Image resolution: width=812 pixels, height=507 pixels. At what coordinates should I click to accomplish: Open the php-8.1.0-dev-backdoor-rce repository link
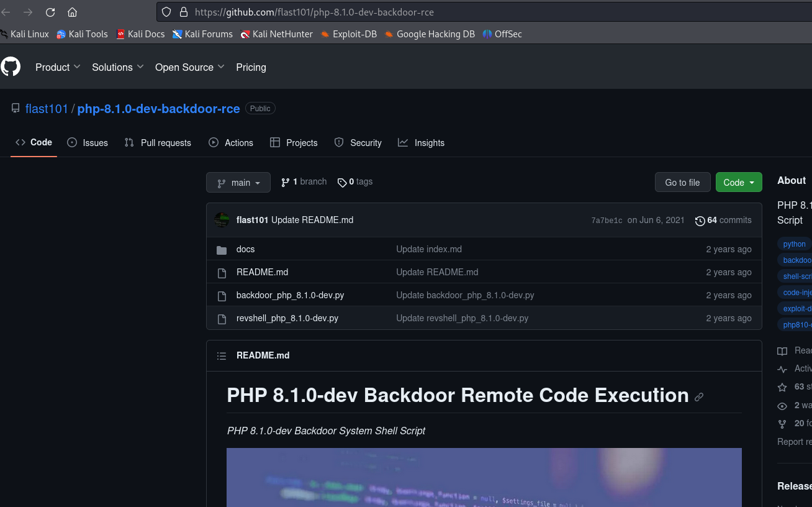coord(158,109)
